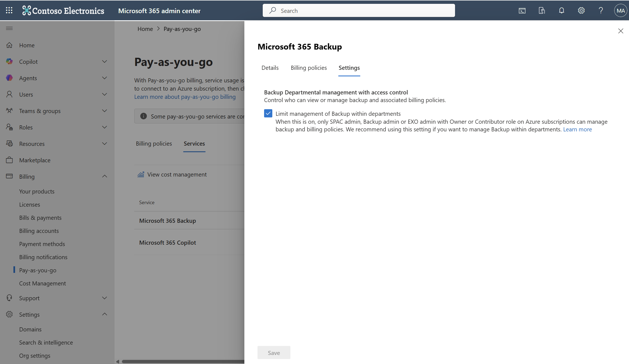
Task: Click the Roles icon in sidebar
Action: pos(9,127)
